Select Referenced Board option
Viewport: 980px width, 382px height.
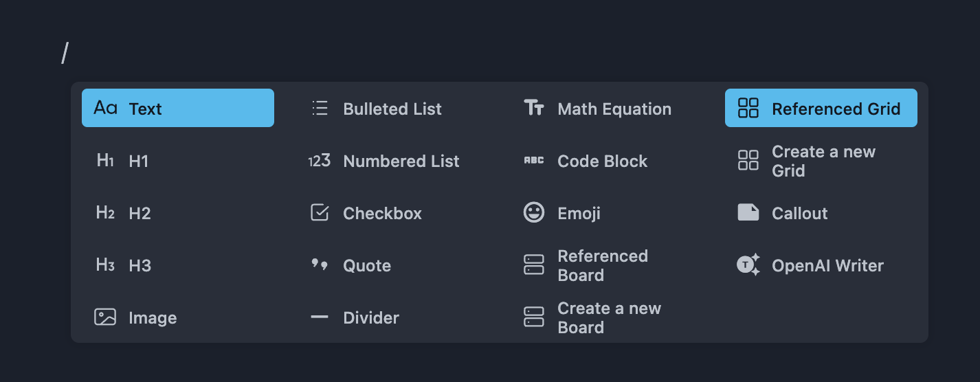tap(602, 266)
